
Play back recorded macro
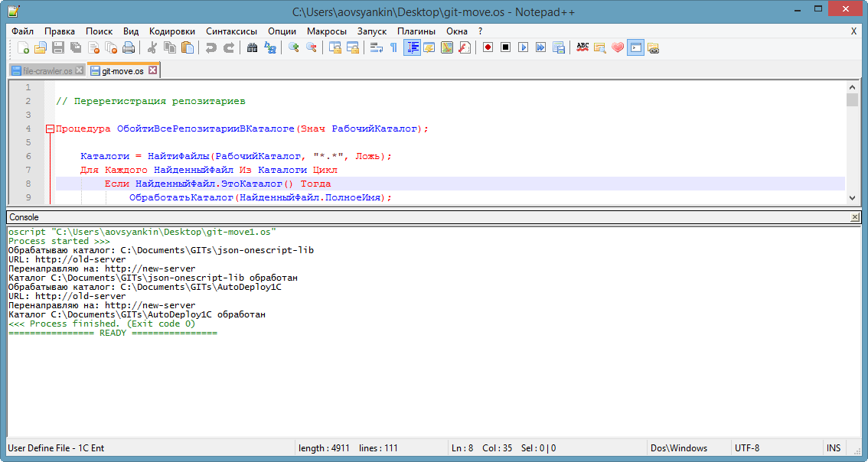(x=523, y=48)
